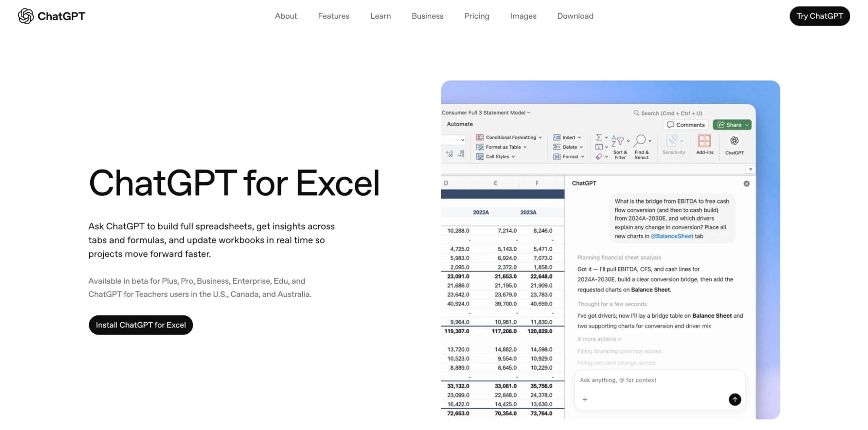Select the 2022A column heading cell
Viewport: 868px width, 430px height.
point(481,213)
